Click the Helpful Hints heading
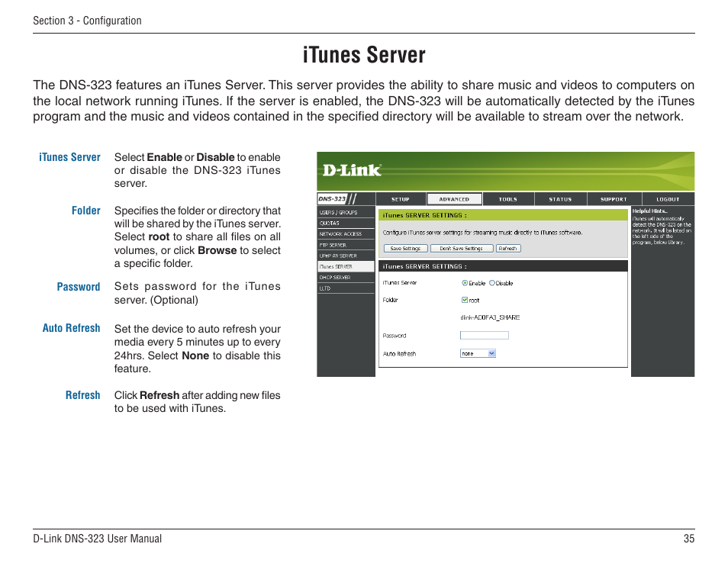The image size is (728, 563). [x=650, y=211]
